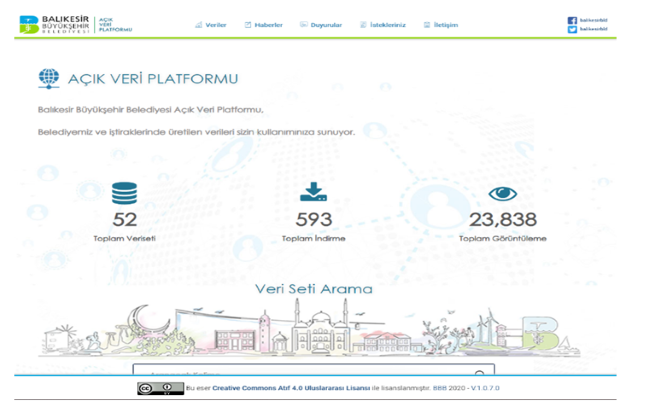Screen dimensions: 650x413
Task: Click the database icon above 52
Action: pos(124,193)
